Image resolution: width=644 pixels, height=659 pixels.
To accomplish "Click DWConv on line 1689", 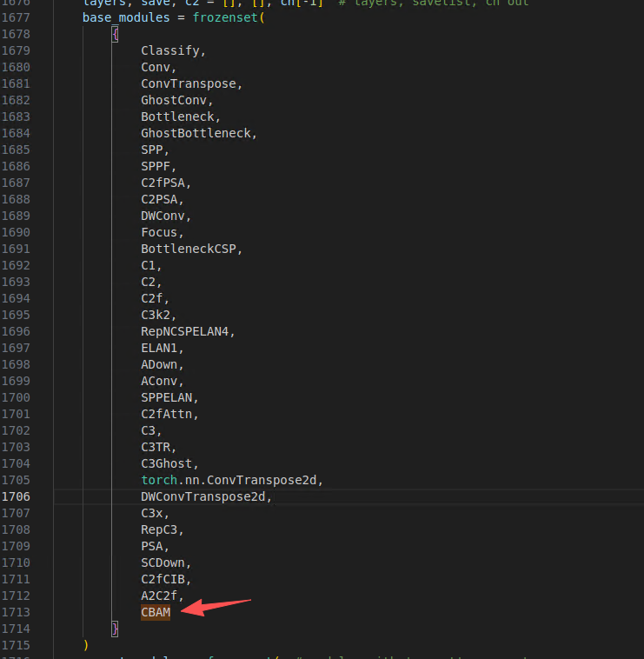I will (x=163, y=216).
